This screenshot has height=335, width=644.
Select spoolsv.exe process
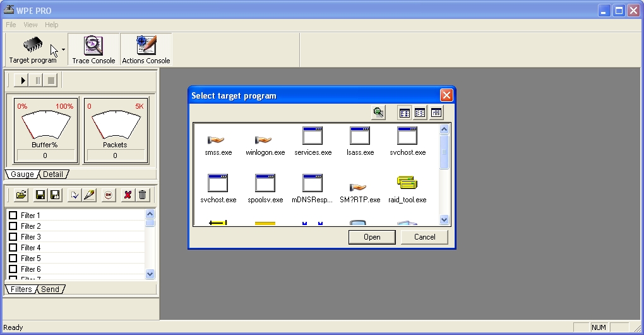point(265,188)
